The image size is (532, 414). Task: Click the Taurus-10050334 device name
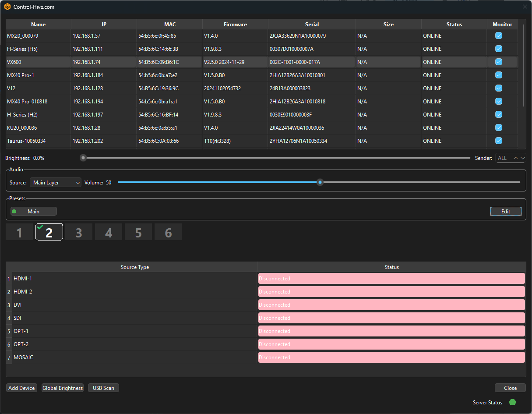coord(26,141)
